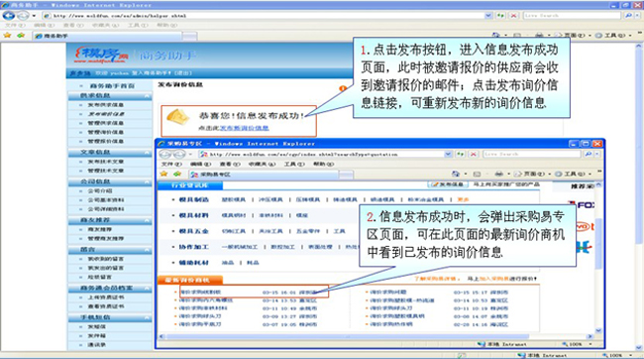Click the moldfun site logo

101,55
